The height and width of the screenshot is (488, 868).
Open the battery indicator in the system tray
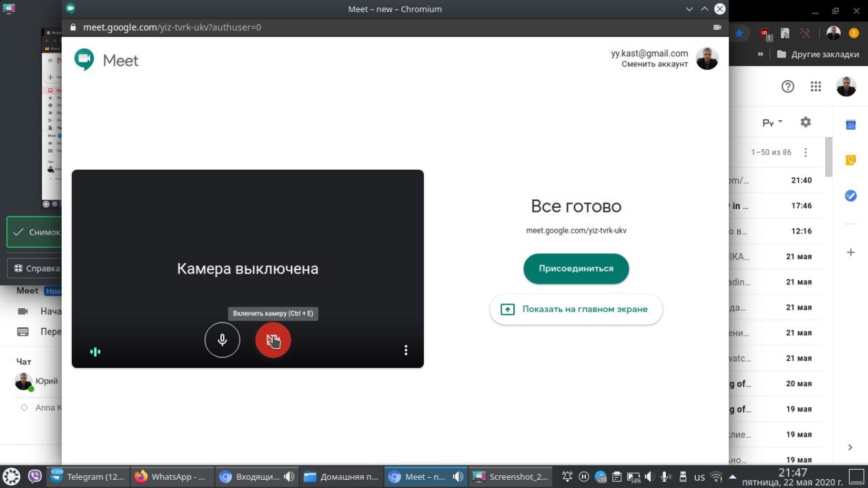coord(633,477)
